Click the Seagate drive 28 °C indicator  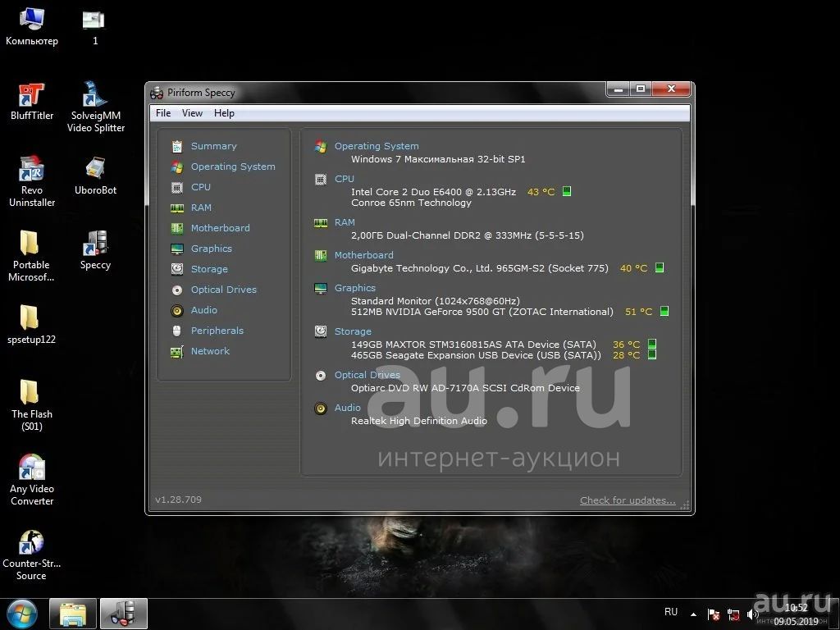(652, 354)
